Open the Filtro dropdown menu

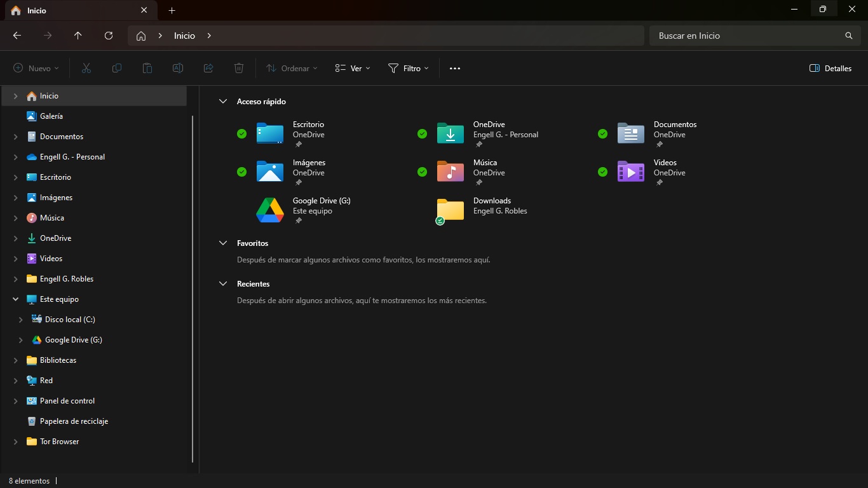tap(408, 68)
